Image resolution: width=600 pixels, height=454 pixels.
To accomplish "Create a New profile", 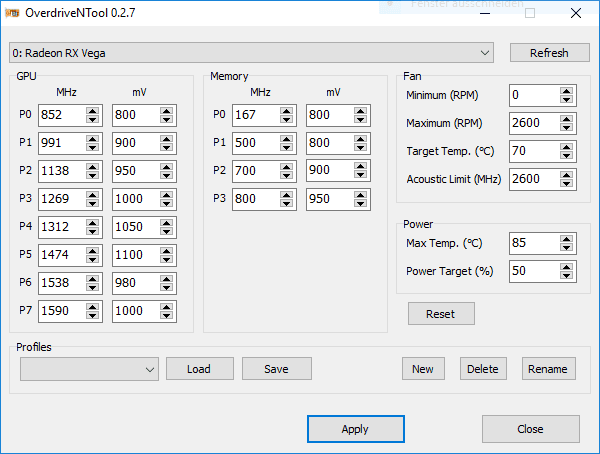I will 423,369.
